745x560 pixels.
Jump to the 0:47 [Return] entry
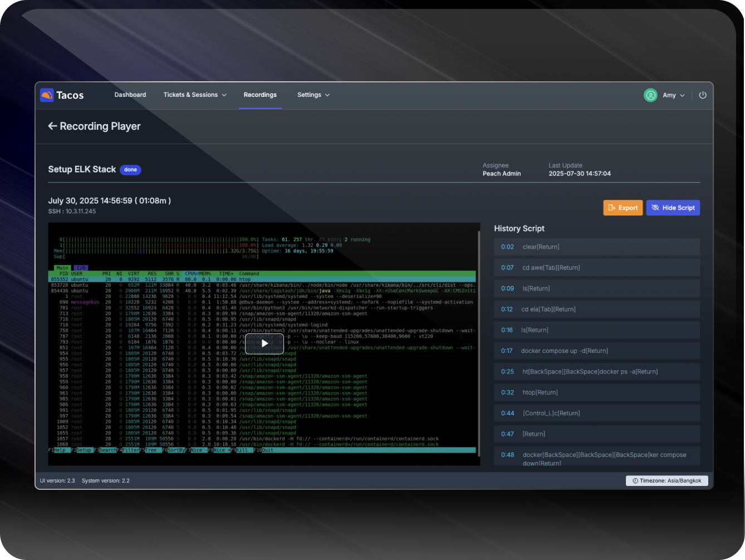[597, 434]
